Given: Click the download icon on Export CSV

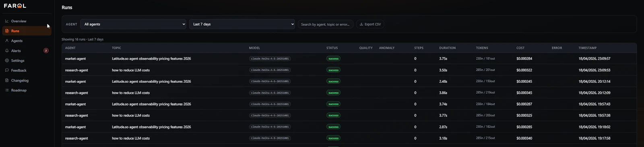Looking at the screenshot, I should (361, 24).
